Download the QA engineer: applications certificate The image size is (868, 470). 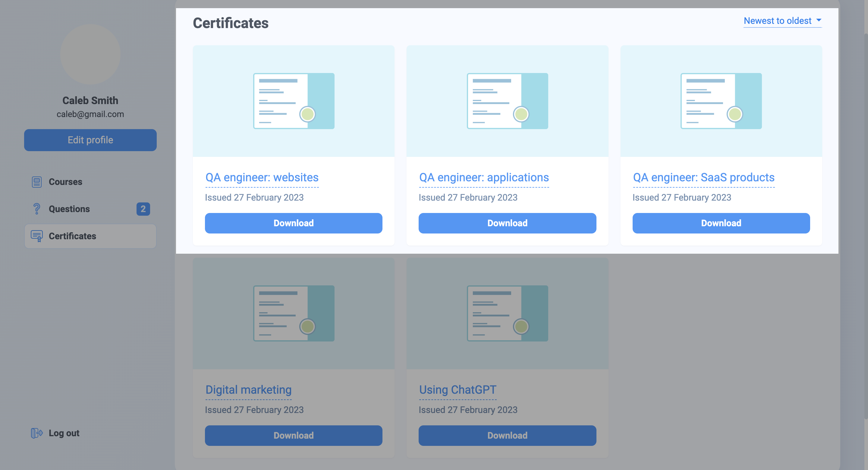[x=507, y=223]
